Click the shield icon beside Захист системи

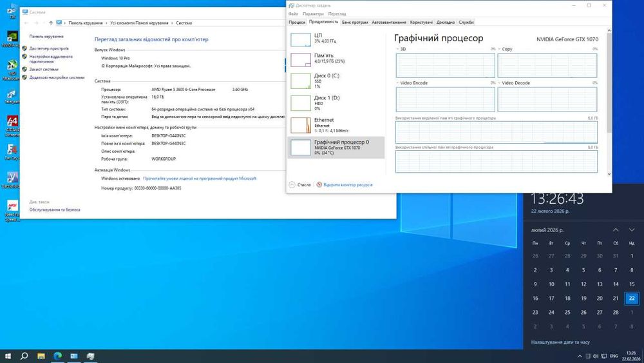point(24,69)
